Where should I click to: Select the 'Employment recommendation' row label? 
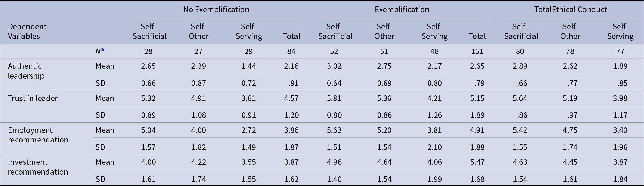tap(38, 135)
